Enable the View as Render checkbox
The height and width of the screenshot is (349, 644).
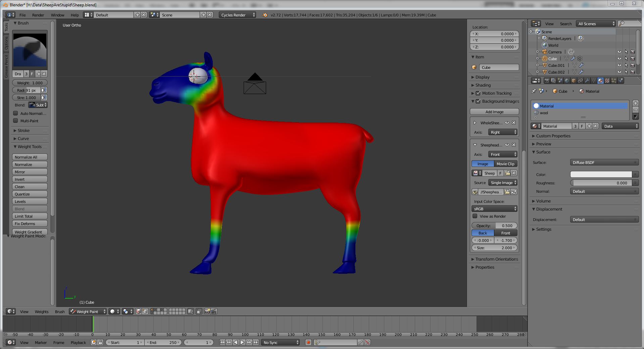click(475, 216)
